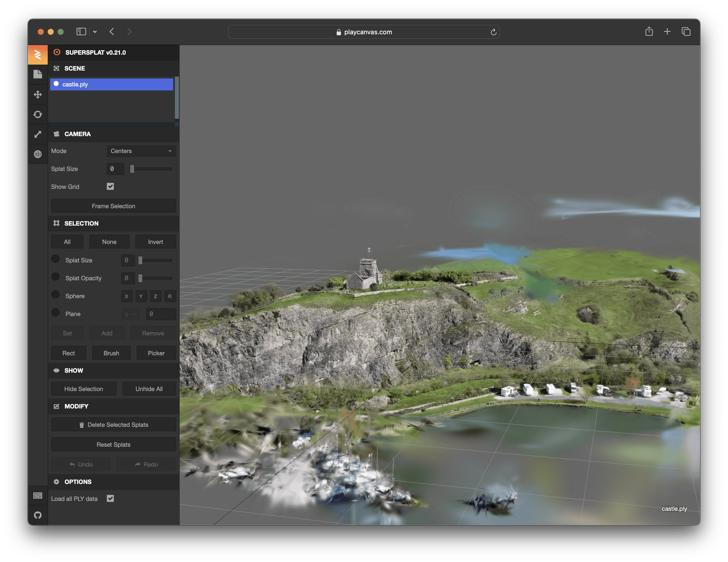Toggle castle.ply visibility dot
This screenshot has height=562, width=728.
point(56,84)
